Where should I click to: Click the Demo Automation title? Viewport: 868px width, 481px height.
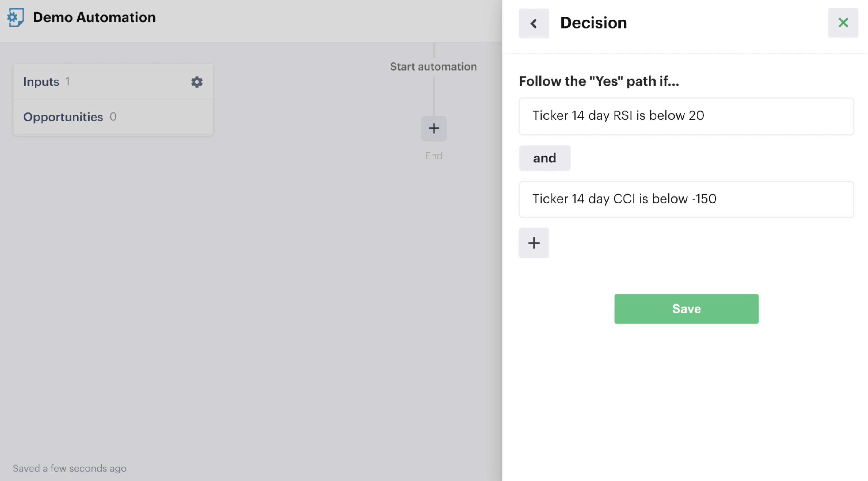(x=94, y=17)
